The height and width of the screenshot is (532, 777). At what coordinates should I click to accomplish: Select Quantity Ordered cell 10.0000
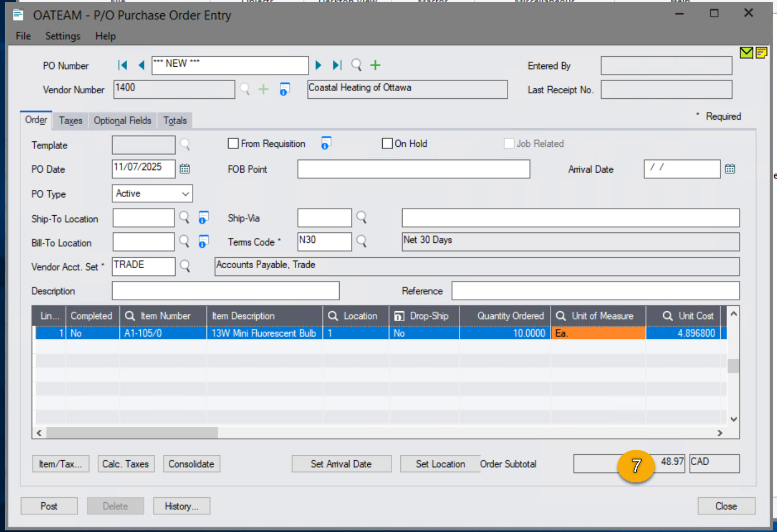(x=505, y=333)
